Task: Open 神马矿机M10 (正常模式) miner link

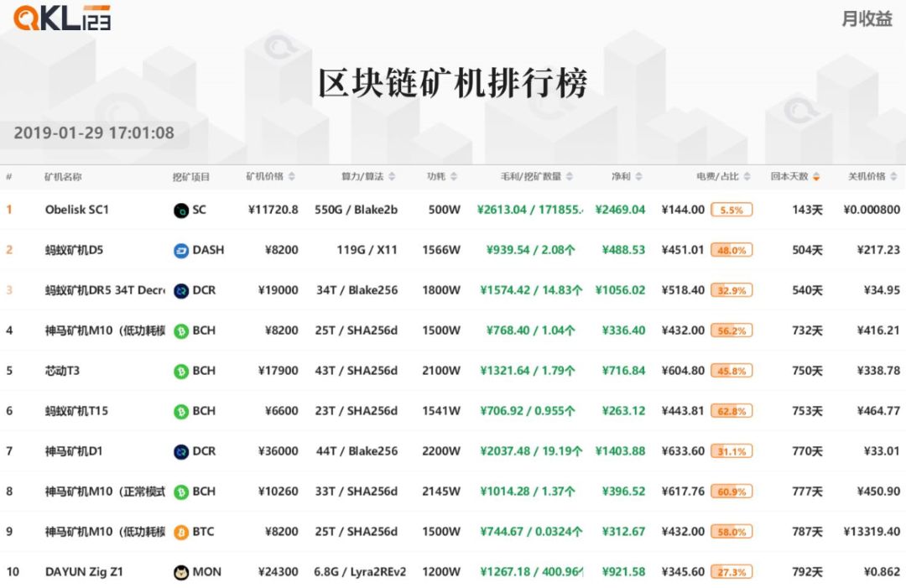Action: 105,492
